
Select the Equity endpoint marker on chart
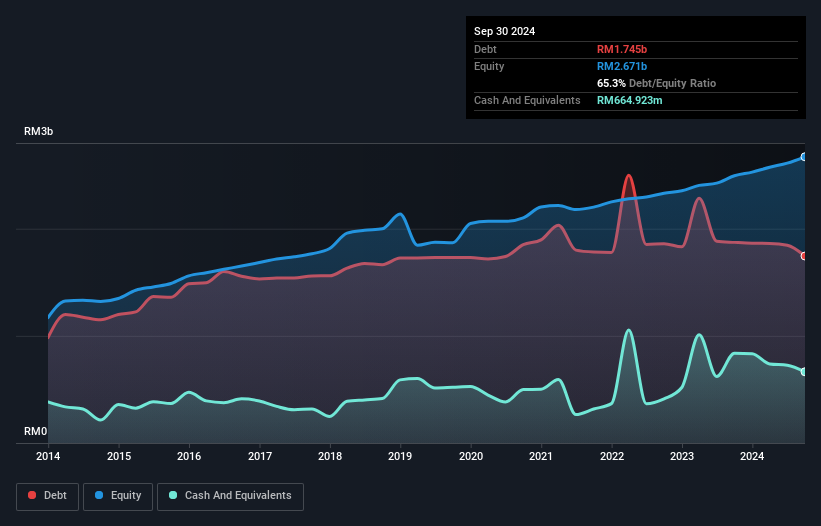point(804,157)
